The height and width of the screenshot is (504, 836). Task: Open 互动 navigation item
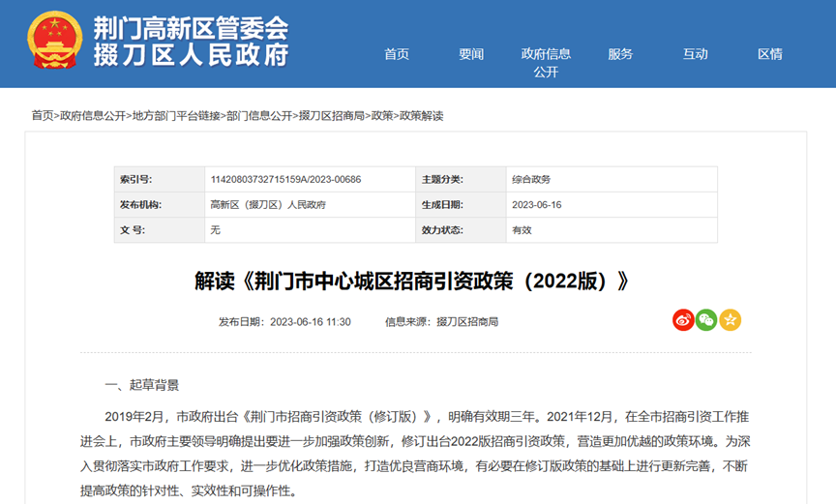click(x=696, y=54)
